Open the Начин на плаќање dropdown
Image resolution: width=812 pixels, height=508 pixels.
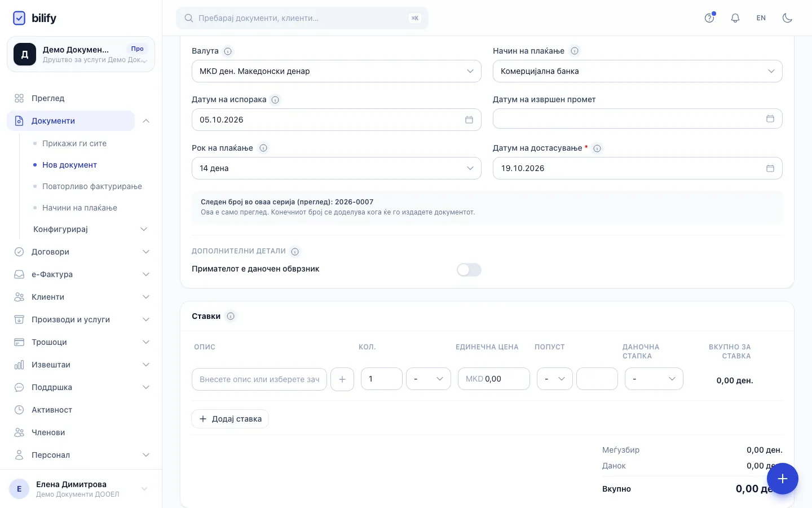(x=638, y=71)
